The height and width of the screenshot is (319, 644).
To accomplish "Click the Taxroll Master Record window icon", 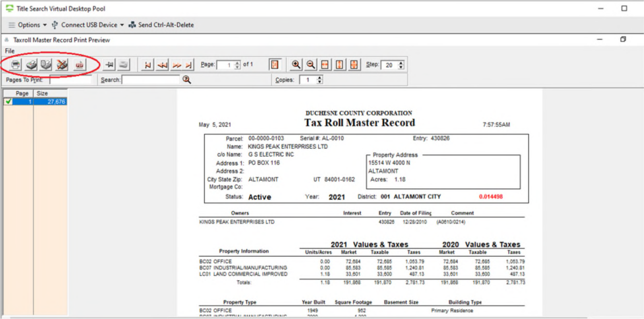I will pyautogui.click(x=7, y=40).
